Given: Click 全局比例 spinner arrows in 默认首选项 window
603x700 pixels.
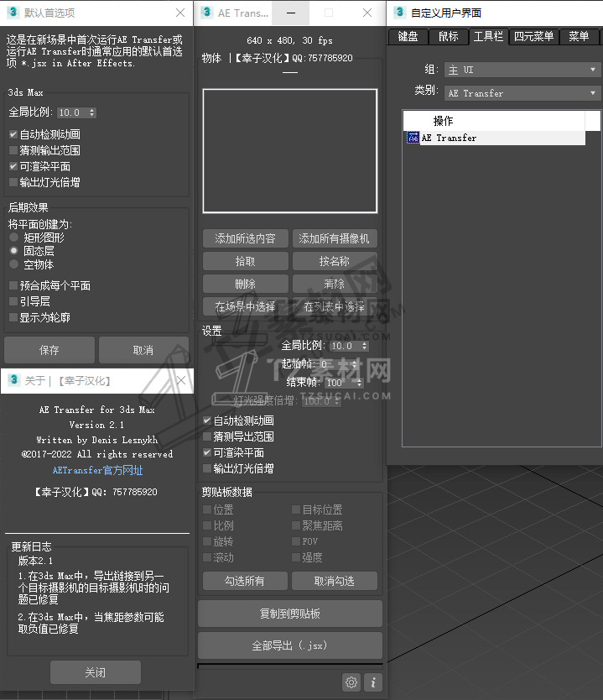Looking at the screenshot, I should click(x=92, y=112).
